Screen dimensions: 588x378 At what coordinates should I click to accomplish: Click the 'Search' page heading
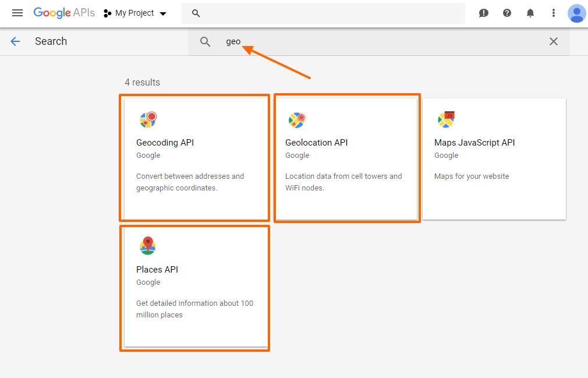(51, 41)
